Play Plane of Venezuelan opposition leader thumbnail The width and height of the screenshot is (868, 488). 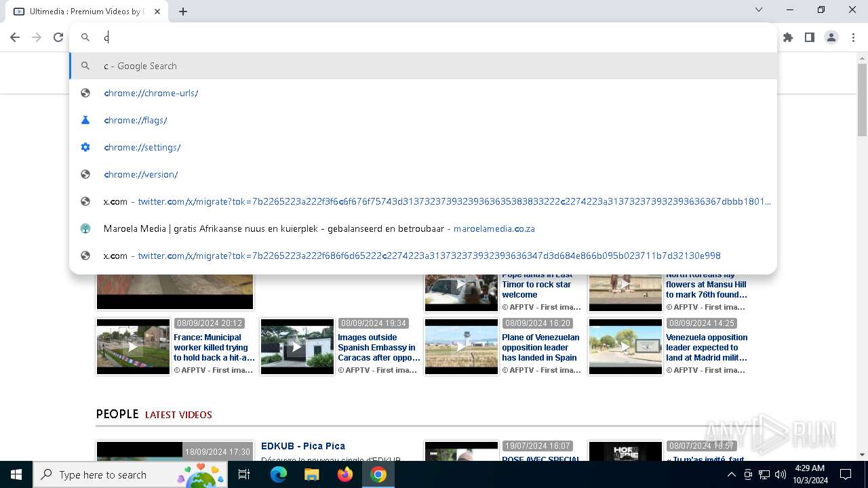coord(461,346)
